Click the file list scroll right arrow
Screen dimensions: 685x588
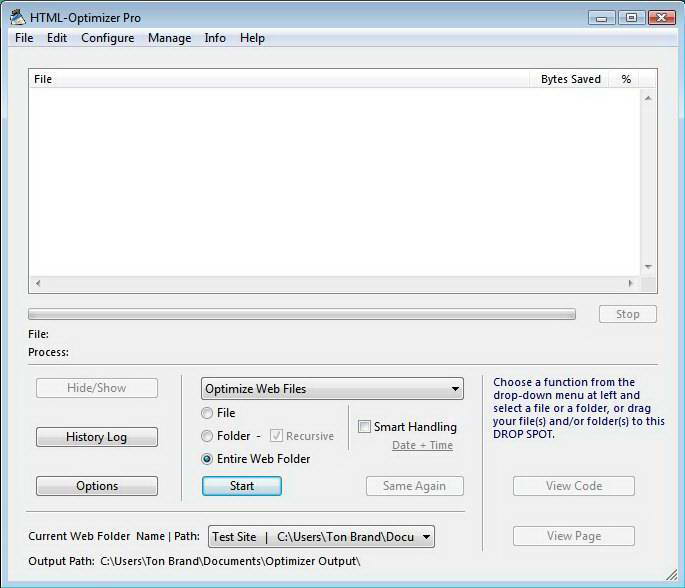tap(630, 283)
